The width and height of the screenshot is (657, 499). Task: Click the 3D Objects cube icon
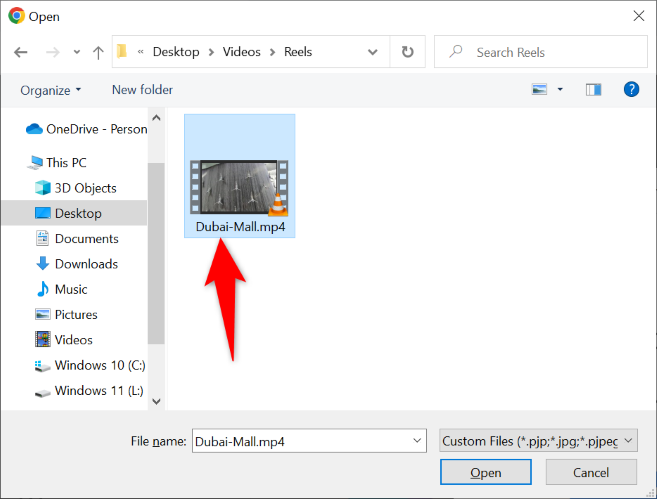click(x=43, y=188)
